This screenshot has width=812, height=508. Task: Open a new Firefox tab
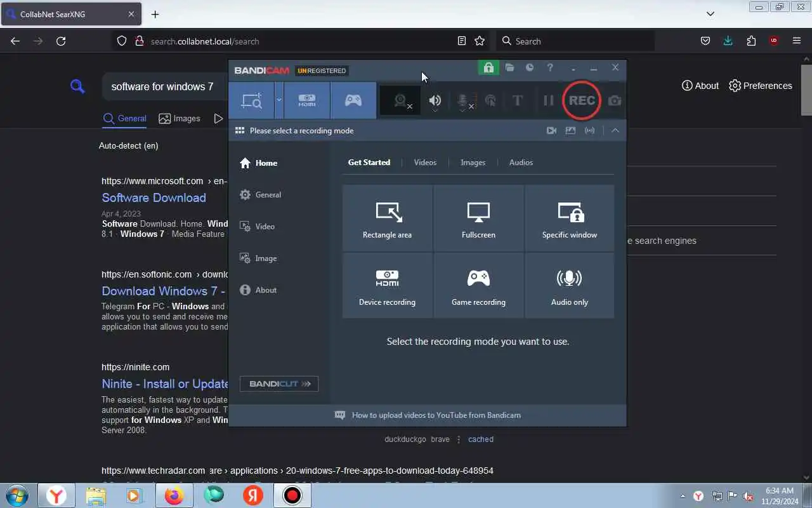click(155, 14)
